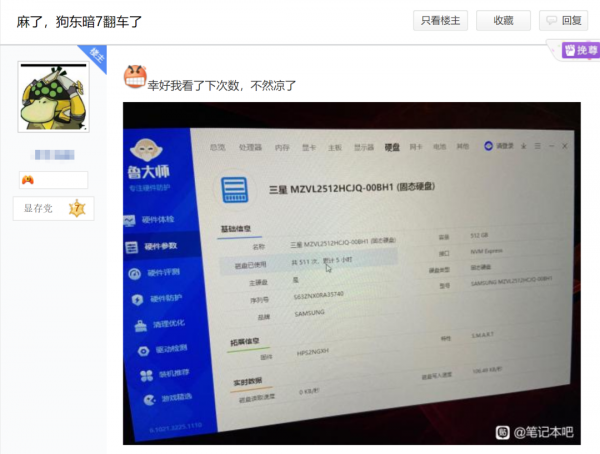Image resolution: width=600 pixels, height=454 pixels.
Task: Click the 512 GB capacity value
Action: coord(479,235)
